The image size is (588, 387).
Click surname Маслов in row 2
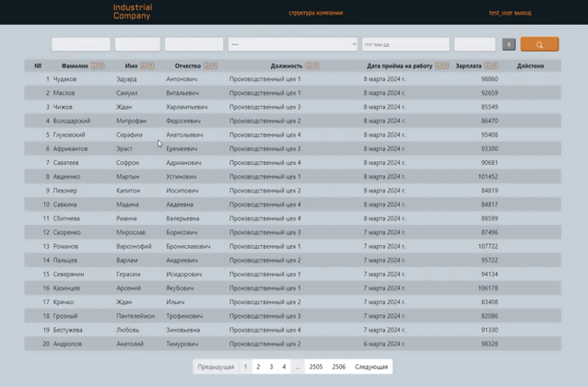[64, 93]
